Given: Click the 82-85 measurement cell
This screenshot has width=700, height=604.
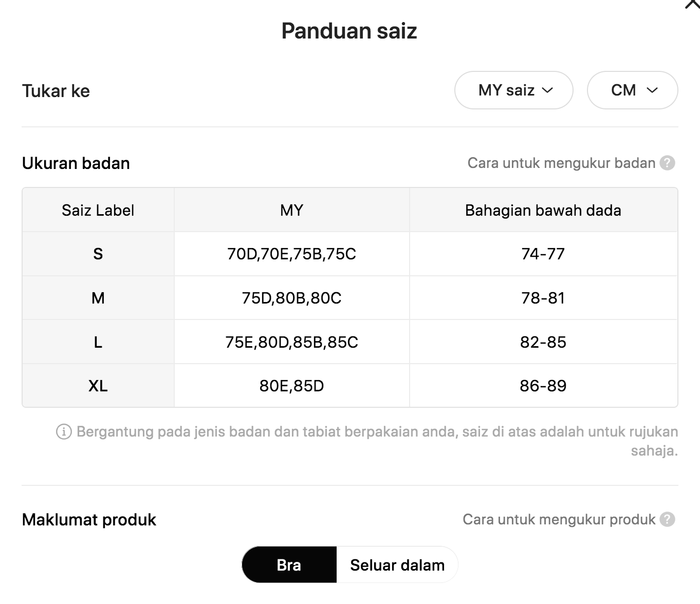Looking at the screenshot, I should coord(543,342).
